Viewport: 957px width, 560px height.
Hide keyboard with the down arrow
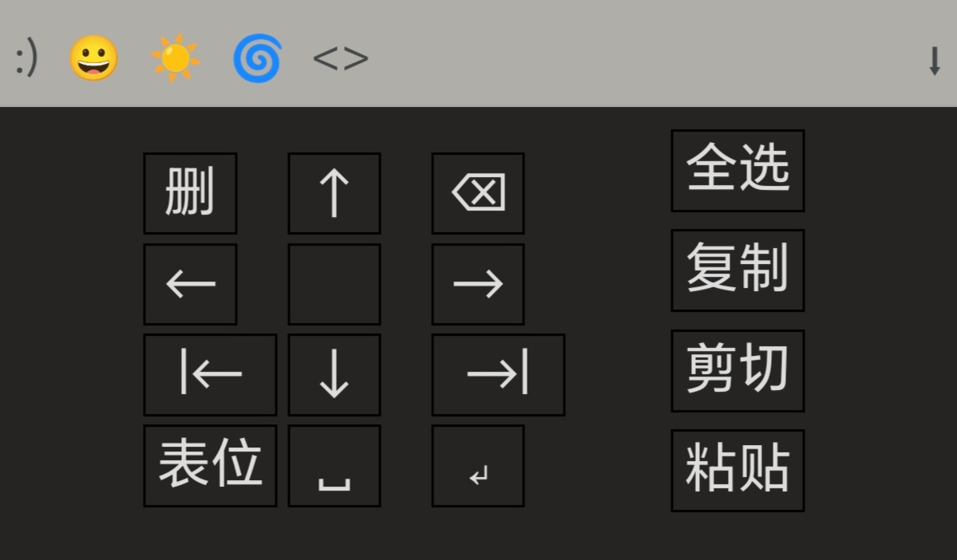tap(934, 61)
